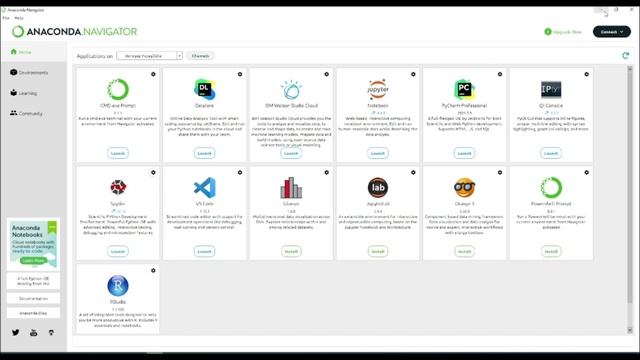
Task: Expand the Connect dropdown button
Action: coord(611,31)
